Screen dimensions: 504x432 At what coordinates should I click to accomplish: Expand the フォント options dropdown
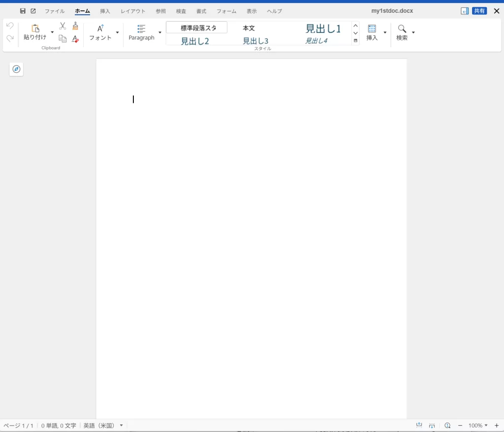tap(117, 32)
